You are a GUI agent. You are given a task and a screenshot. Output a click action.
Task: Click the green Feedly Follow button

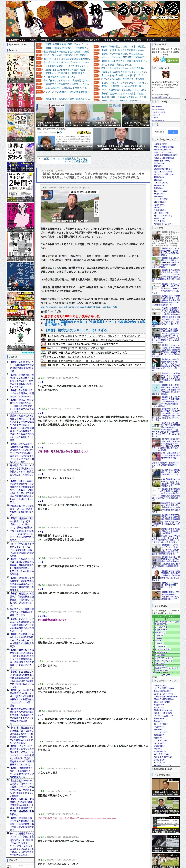pyautogui.click(x=173, y=60)
